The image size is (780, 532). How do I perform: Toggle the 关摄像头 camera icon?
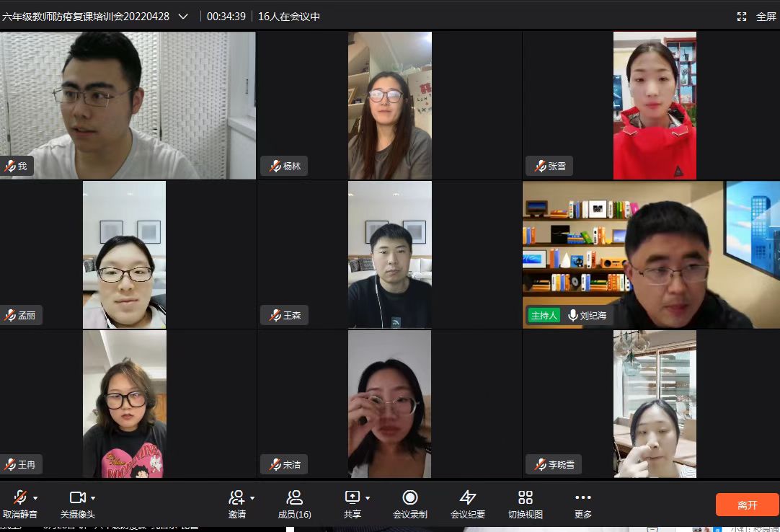[x=76, y=497]
